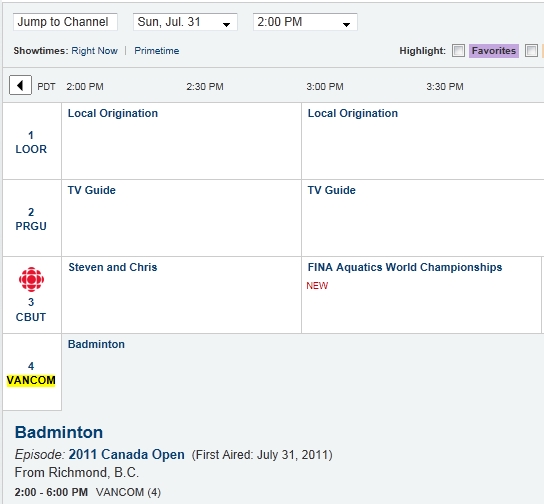This screenshot has height=504, width=544.
Task: Click the 2:30 PM time header
Action: [205, 86]
